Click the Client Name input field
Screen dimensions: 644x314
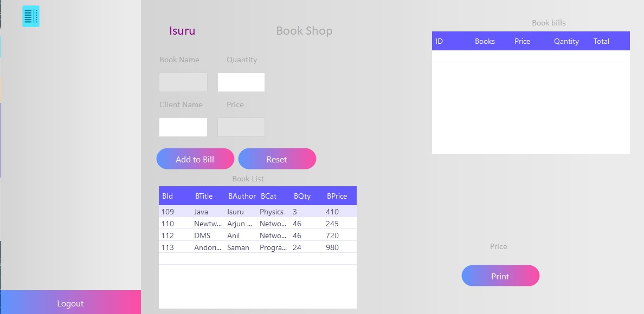(x=183, y=127)
